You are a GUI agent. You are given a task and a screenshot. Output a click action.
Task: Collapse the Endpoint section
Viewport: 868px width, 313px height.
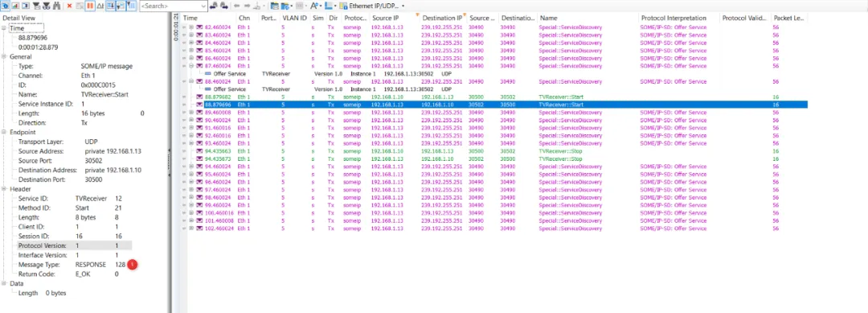[x=5, y=132]
